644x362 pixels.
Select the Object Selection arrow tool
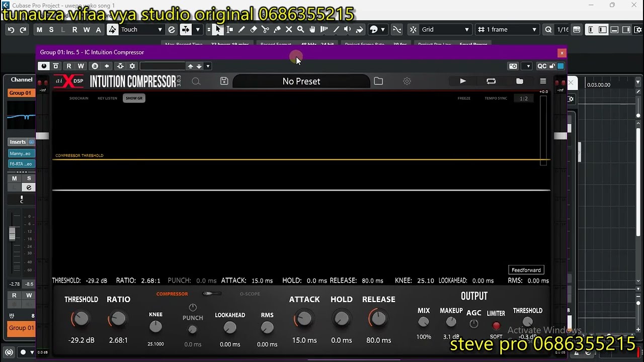218,30
